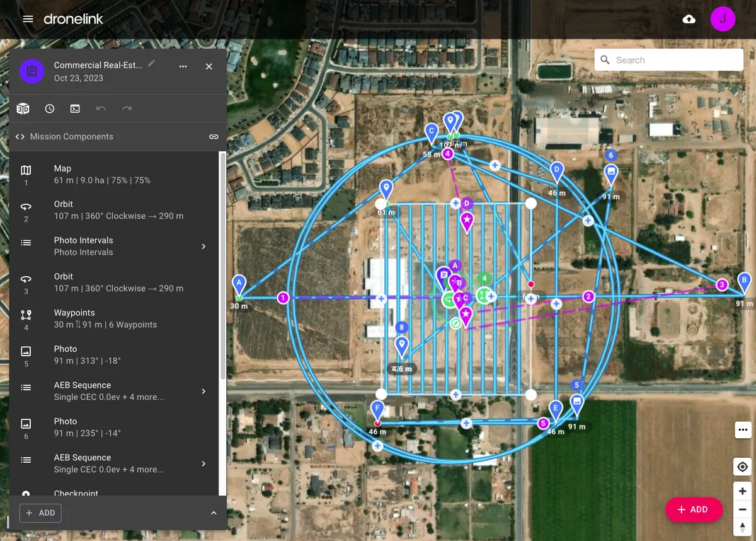Click magenta numbered point 3

click(x=722, y=285)
